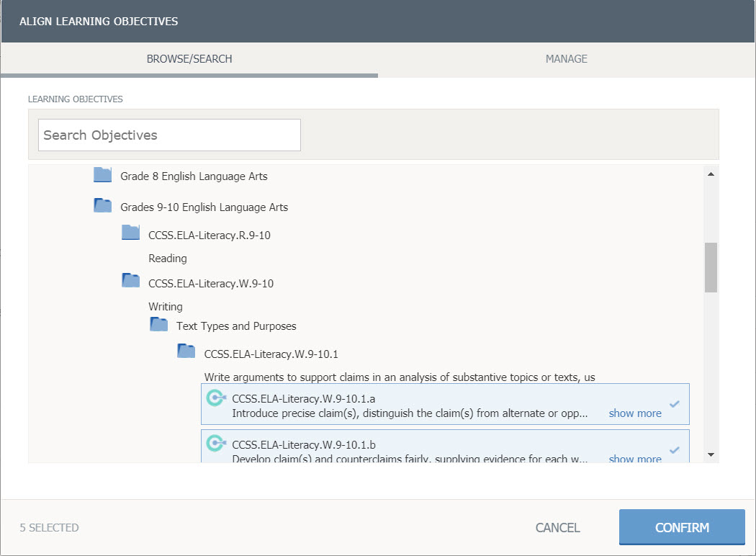Switch to the Manage tab

click(x=566, y=59)
